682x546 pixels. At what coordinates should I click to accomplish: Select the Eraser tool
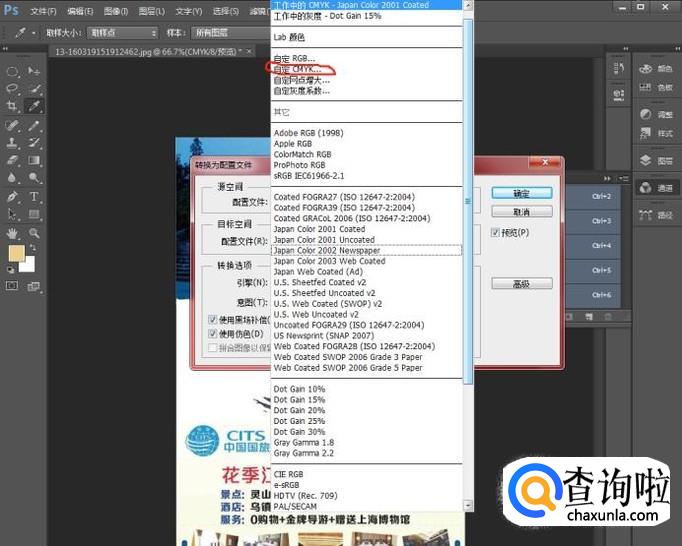pyautogui.click(x=12, y=160)
